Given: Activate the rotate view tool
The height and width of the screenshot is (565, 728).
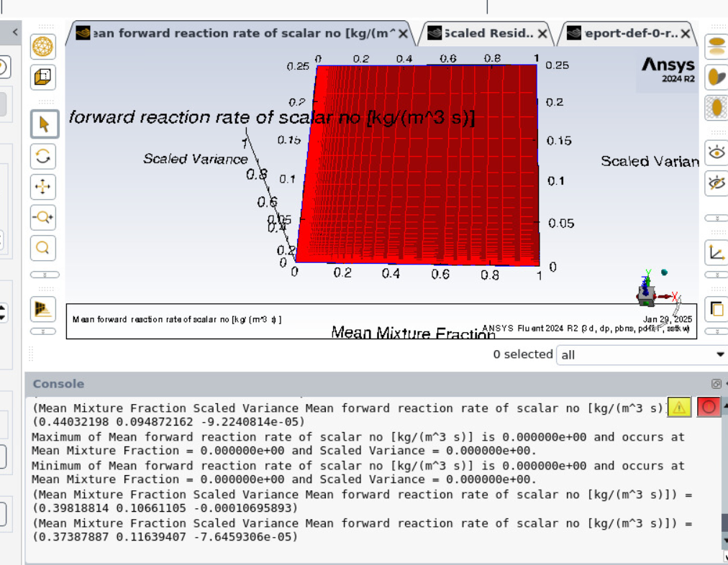Looking at the screenshot, I should click(x=42, y=156).
